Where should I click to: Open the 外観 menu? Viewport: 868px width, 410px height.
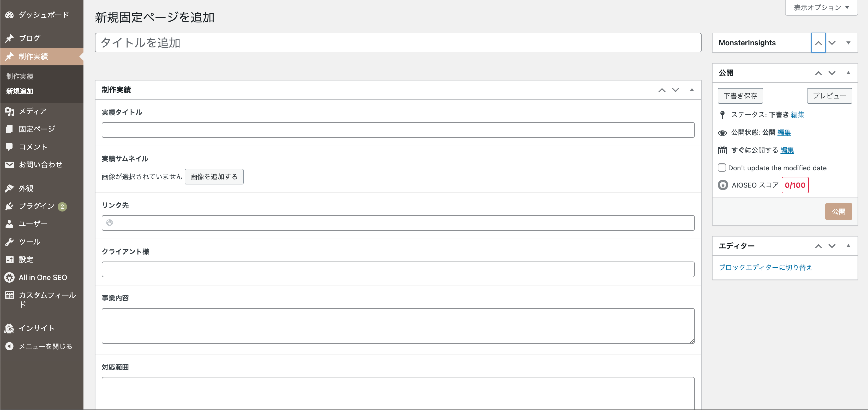26,188
